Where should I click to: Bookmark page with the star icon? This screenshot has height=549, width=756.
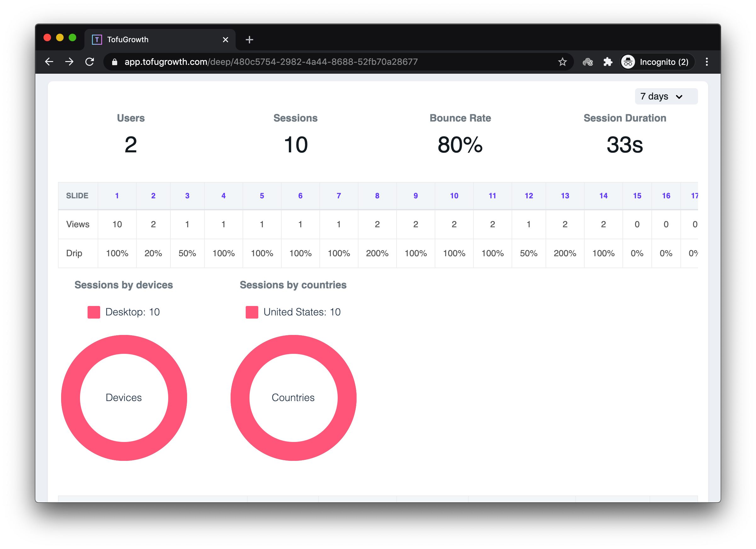562,62
